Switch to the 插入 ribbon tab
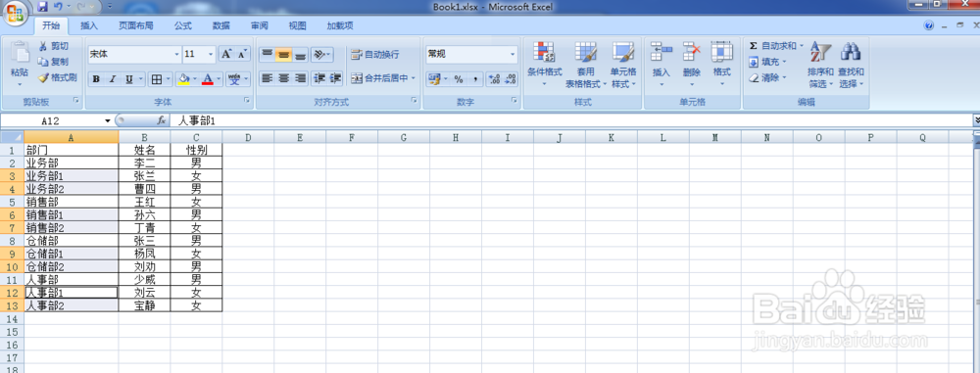This screenshot has width=980, height=373. (x=89, y=25)
